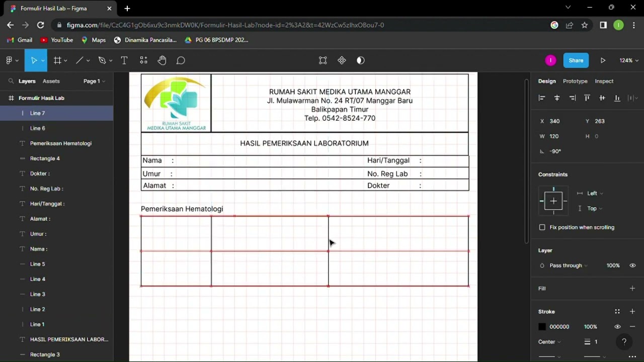This screenshot has height=362, width=644.
Task: Select the Line shape tool
Action: coord(79,60)
